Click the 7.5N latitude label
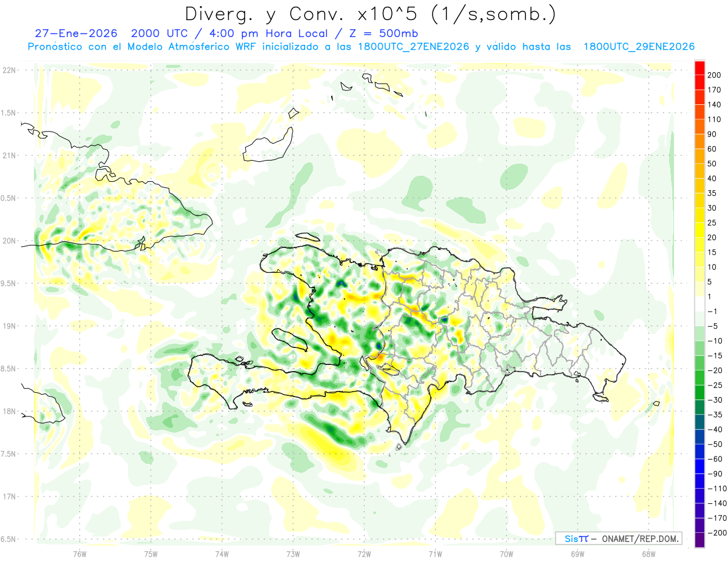The width and height of the screenshot is (728, 562). click(x=8, y=453)
